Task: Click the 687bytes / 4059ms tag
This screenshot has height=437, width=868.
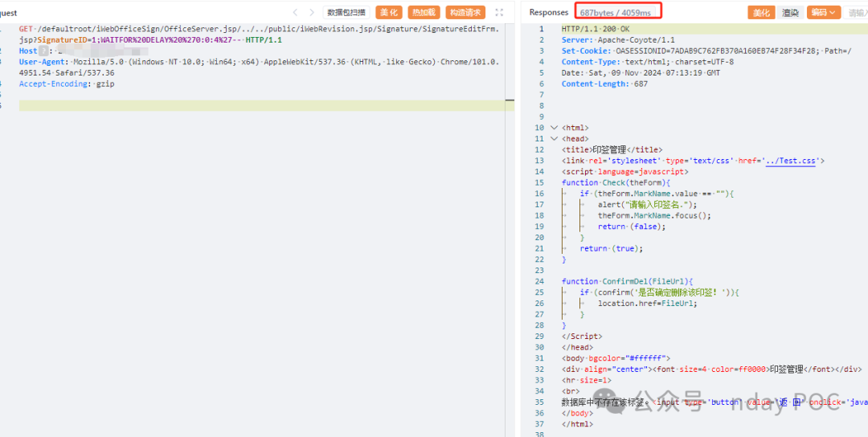Action: click(616, 12)
